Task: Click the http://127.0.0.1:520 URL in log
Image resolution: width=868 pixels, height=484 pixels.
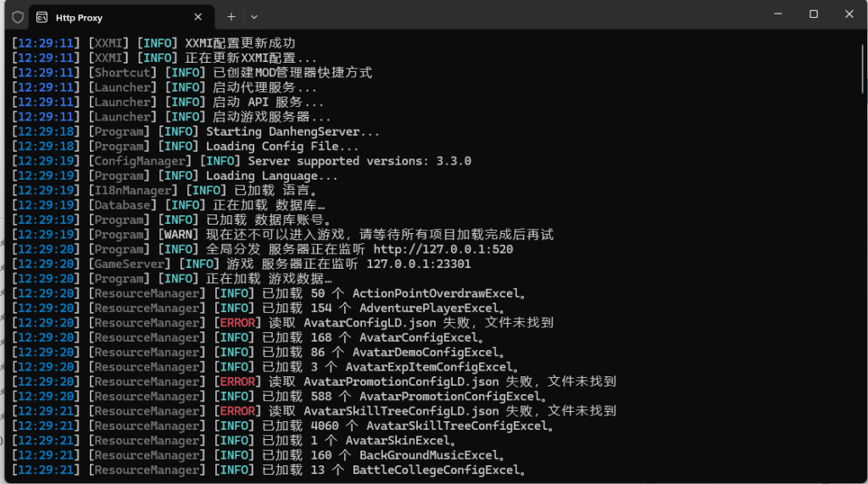Action: (x=442, y=249)
